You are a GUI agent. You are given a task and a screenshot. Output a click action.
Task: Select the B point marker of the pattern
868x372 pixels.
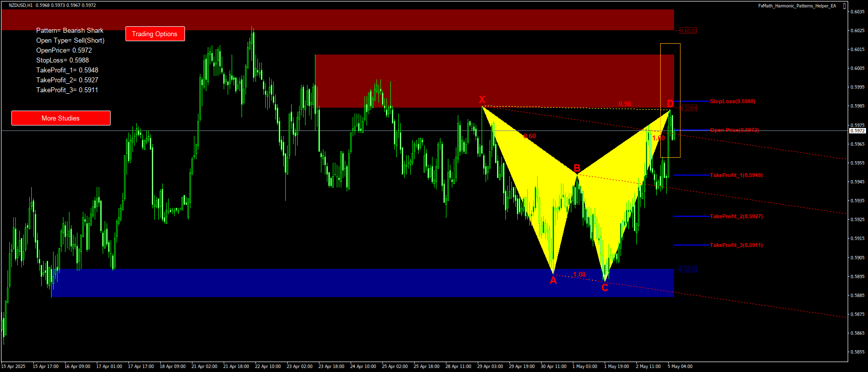coord(577,168)
